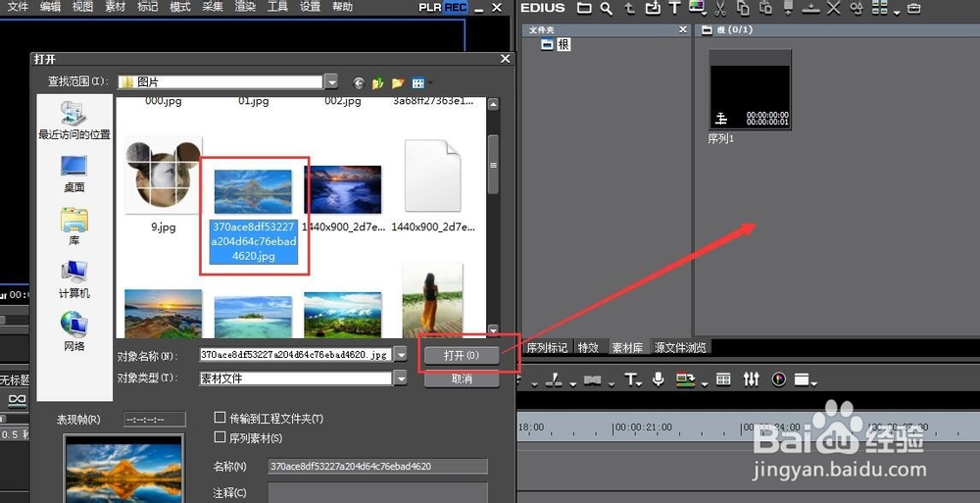Click the window layout icon in the timeline toolbar
Viewport: 980px width, 503px height.
click(802, 379)
